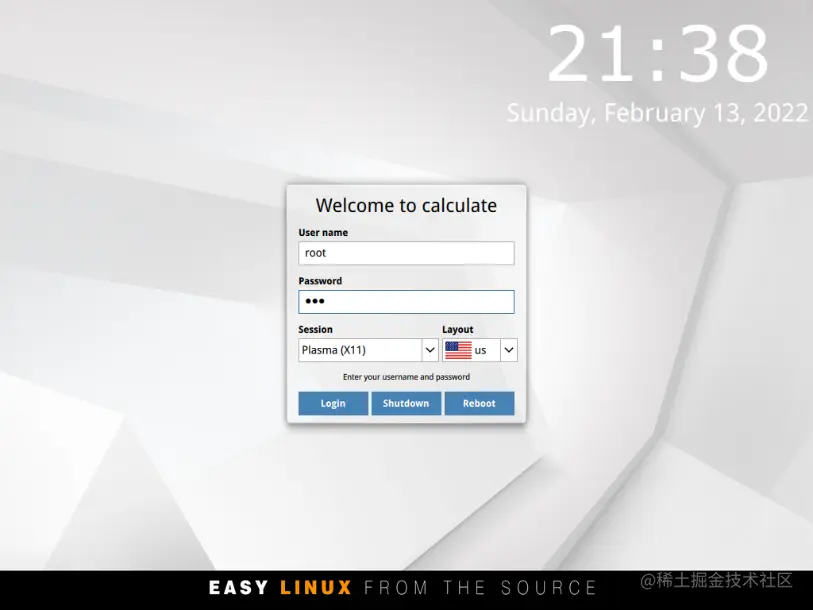
Task: Focus the User name field containing root
Action: point(406,253)
